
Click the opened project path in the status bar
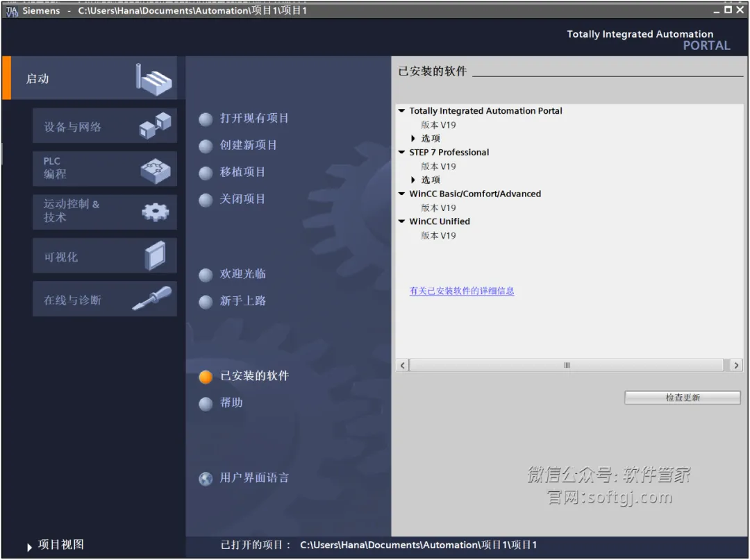(x=418, y=545)
